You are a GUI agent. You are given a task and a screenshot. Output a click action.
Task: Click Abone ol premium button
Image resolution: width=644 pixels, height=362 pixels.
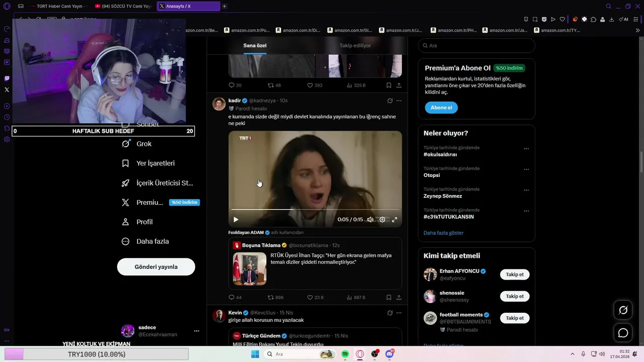tap(441, 108)
